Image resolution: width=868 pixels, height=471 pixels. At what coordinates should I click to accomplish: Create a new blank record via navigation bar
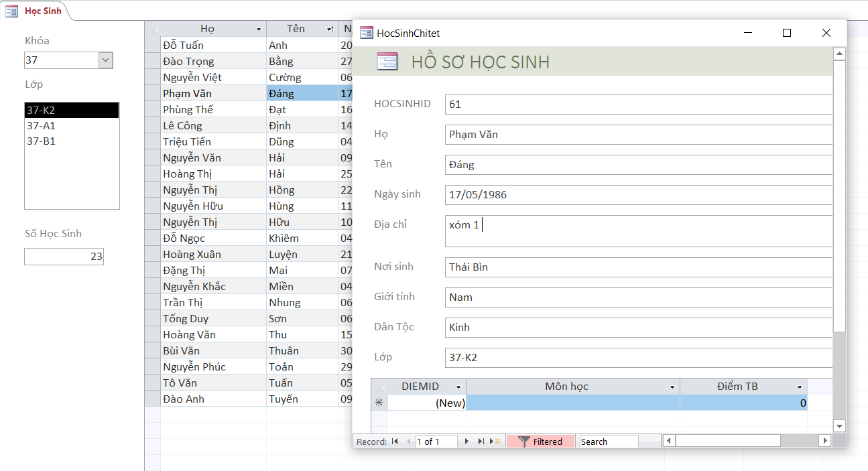coord(495,442)
